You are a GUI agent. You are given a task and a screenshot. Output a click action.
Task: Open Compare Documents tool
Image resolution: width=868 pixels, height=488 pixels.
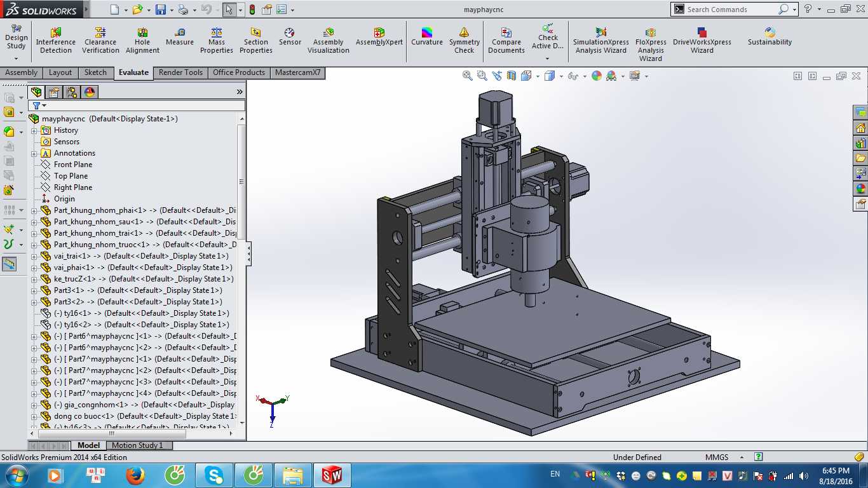click(x=506, y=41)
